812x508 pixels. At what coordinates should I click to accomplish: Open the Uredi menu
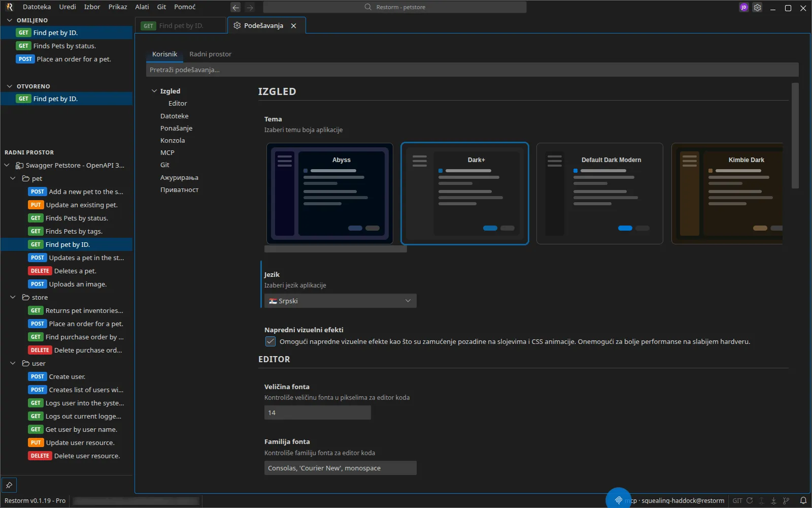pos(67,7)
